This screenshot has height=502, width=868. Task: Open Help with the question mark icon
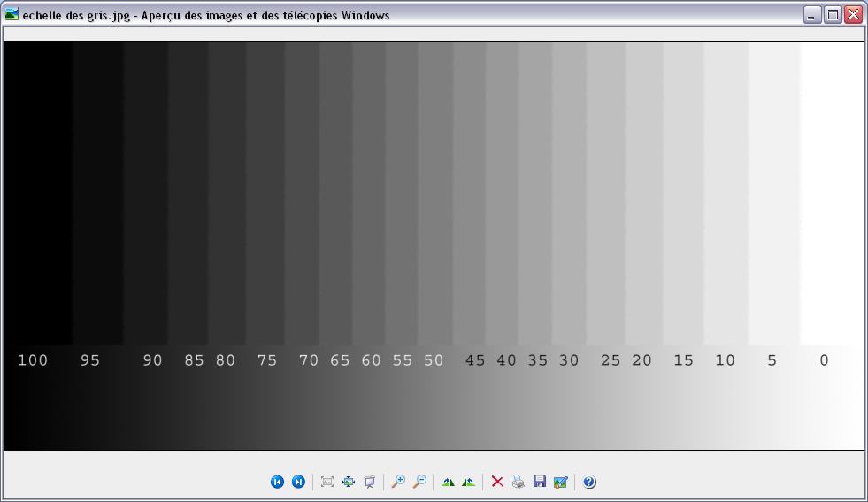tap(589, 482)
